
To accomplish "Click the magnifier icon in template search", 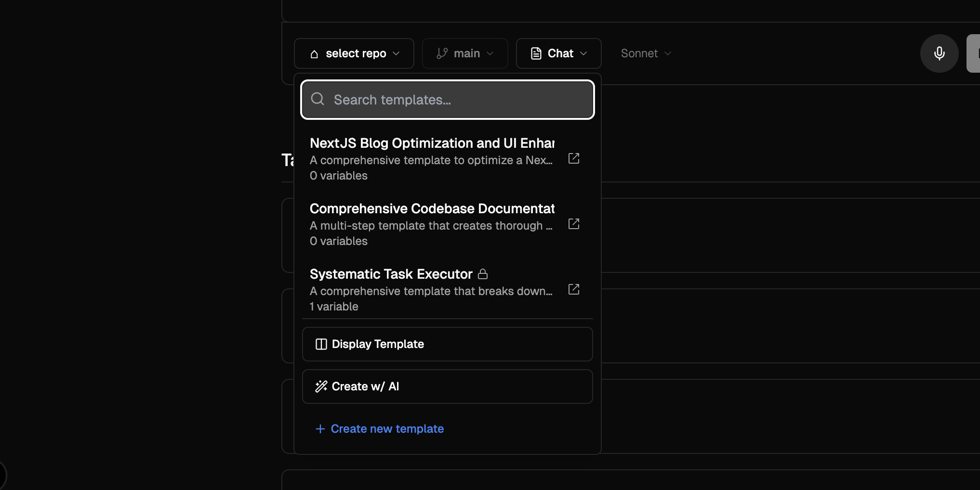I will click(x=318, y=99).
